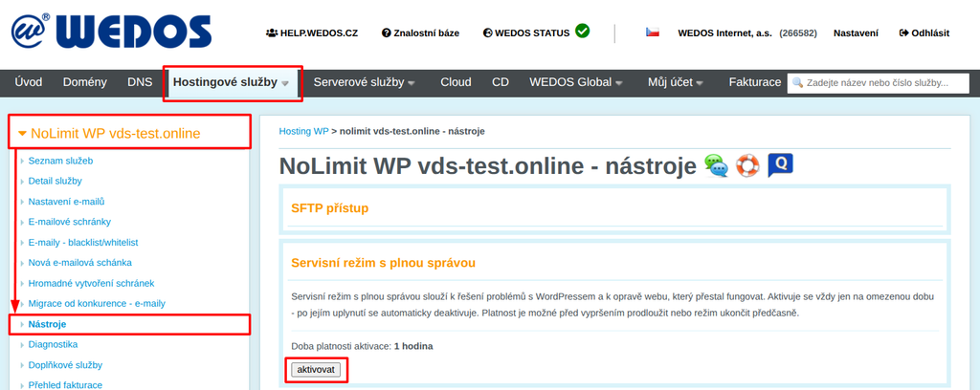Open E-maily - blacklist/whitelist in sidebar
Viewport: 980px width, 390px height.
(83, 242)
